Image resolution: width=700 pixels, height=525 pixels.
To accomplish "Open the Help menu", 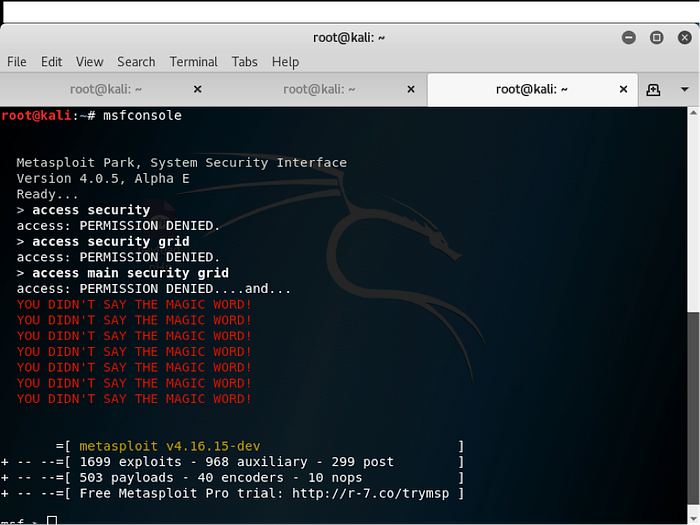I will pos(285,62).
